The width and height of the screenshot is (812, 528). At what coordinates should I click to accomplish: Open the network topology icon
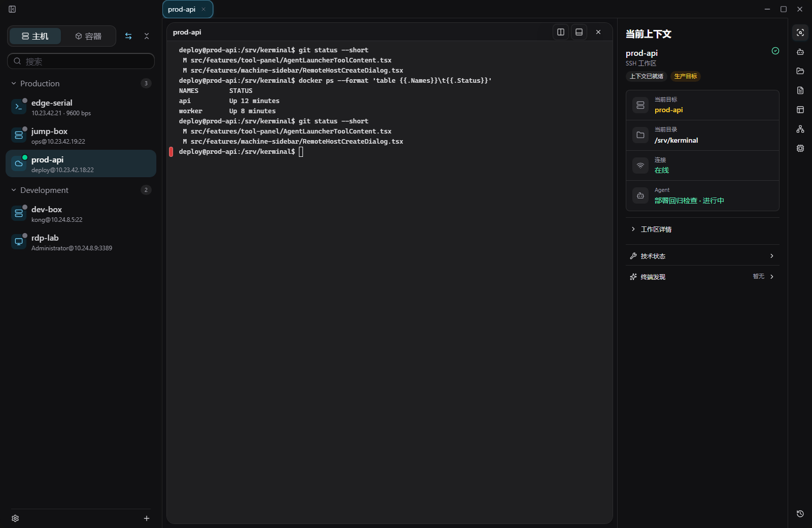(x=800, y=129)
